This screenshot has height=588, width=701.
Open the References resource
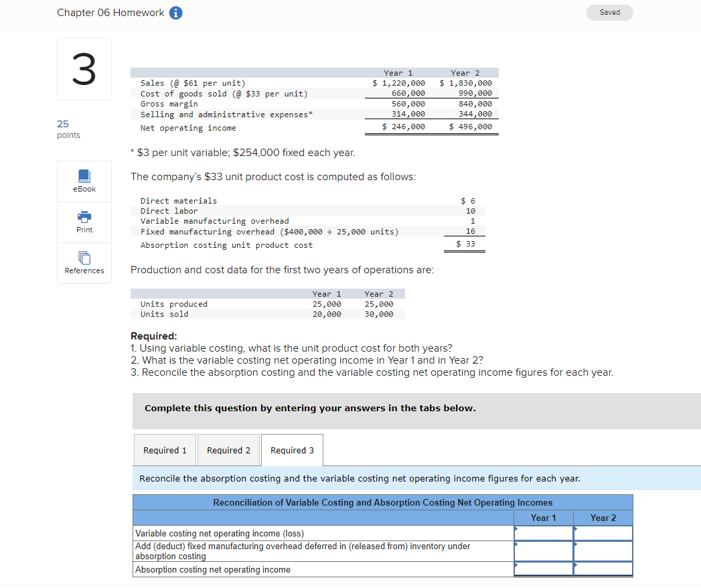pos(84,263)
